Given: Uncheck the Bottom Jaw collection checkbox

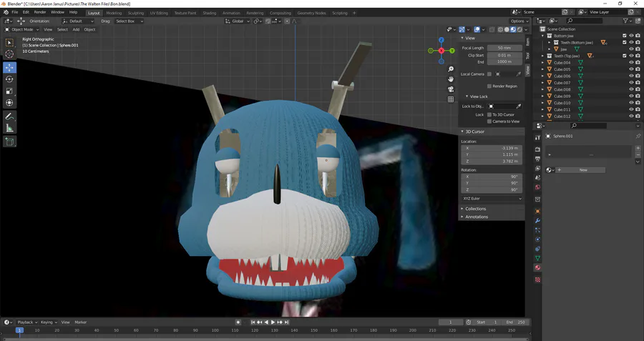Looking at the screenshot, I should point(625,36).
